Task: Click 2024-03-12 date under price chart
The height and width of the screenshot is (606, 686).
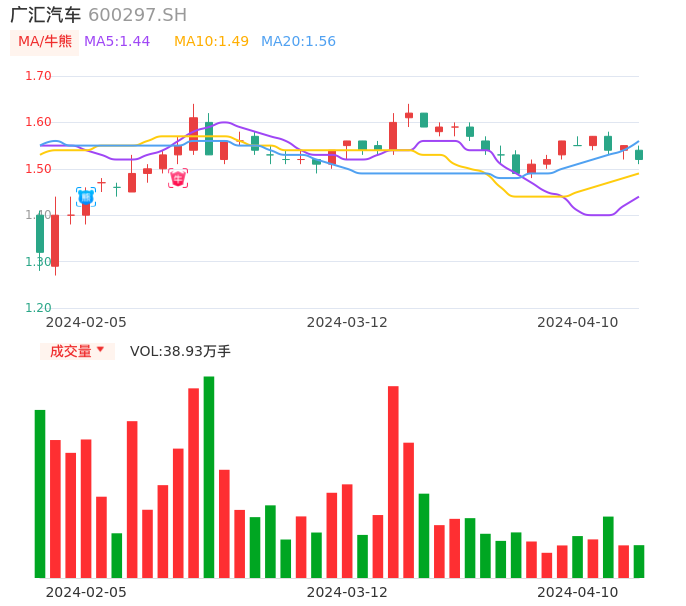Action: (347, 322)
